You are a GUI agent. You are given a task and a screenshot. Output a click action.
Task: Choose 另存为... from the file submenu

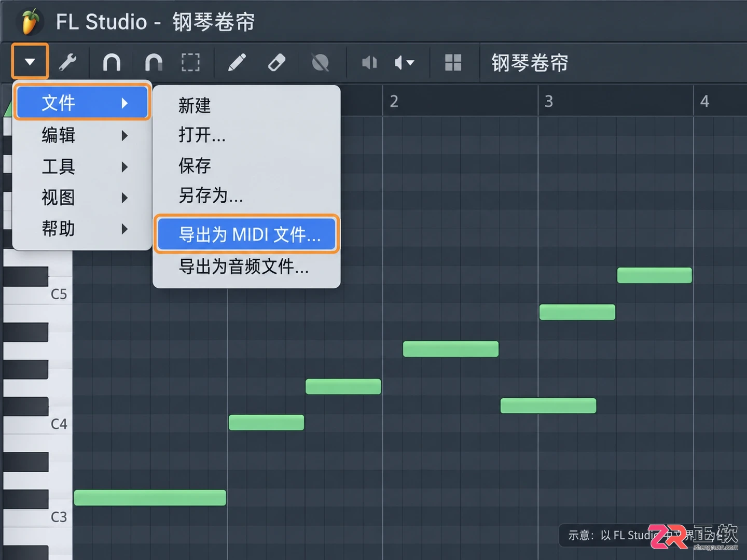pos(246,195)
